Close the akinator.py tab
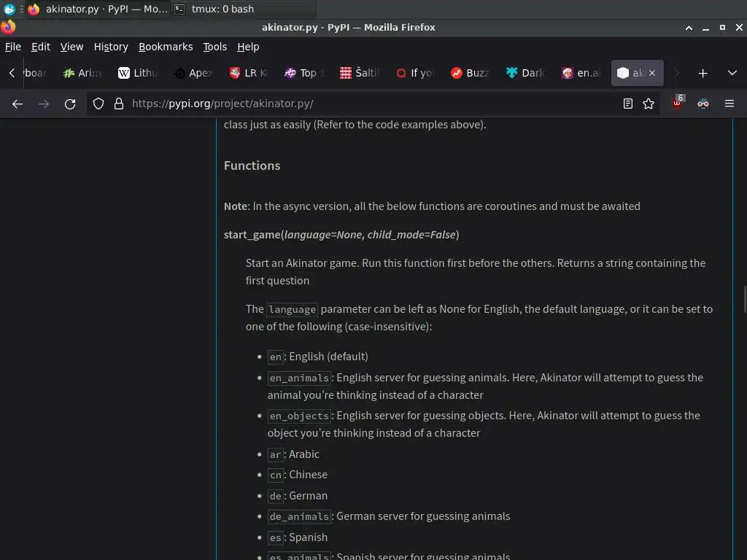Viewport: 747px width, 560px height. click(652, 73)
